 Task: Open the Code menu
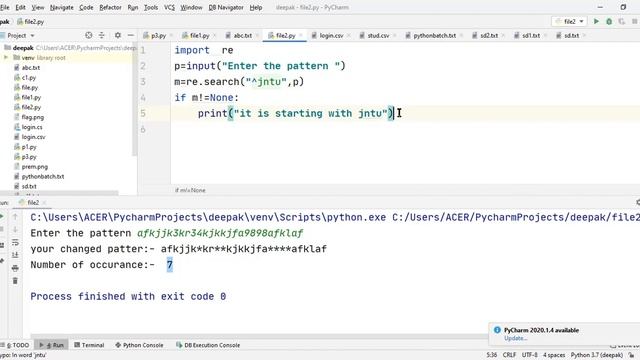[x=86, y=7]
